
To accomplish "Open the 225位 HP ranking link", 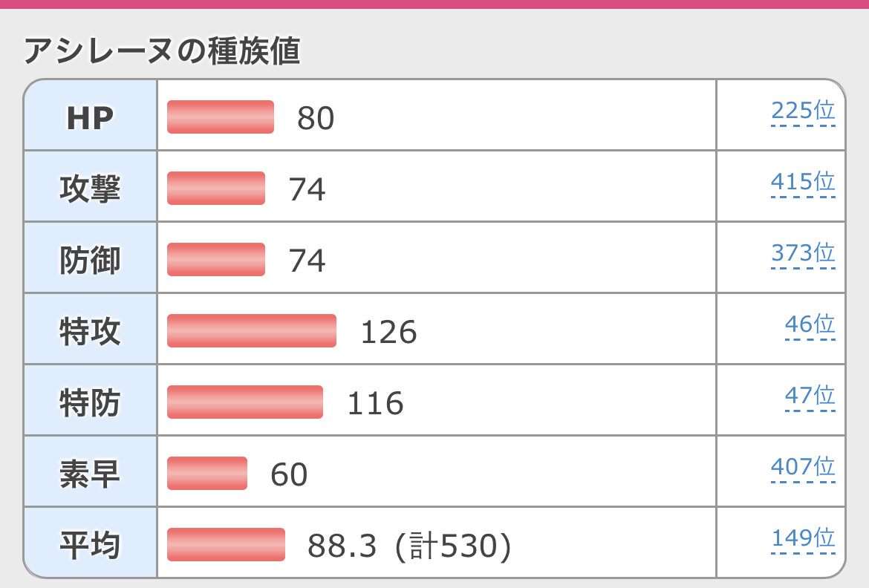I will (803, 111).
